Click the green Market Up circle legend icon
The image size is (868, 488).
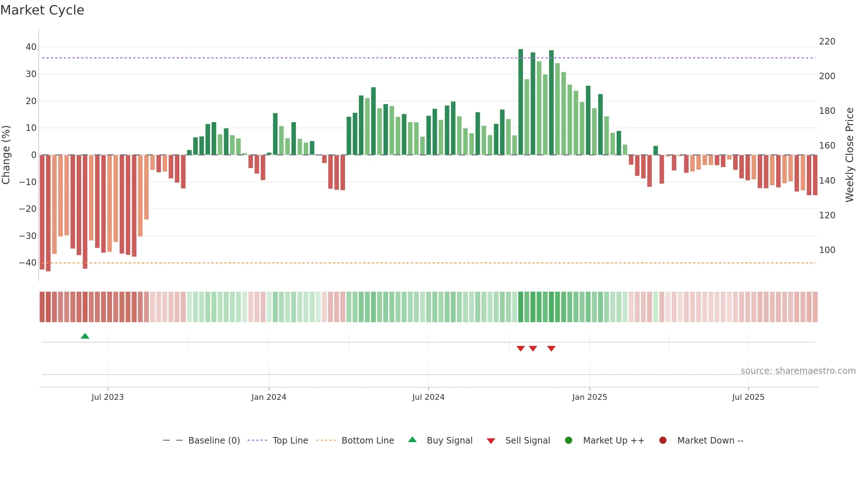point(569,440)
